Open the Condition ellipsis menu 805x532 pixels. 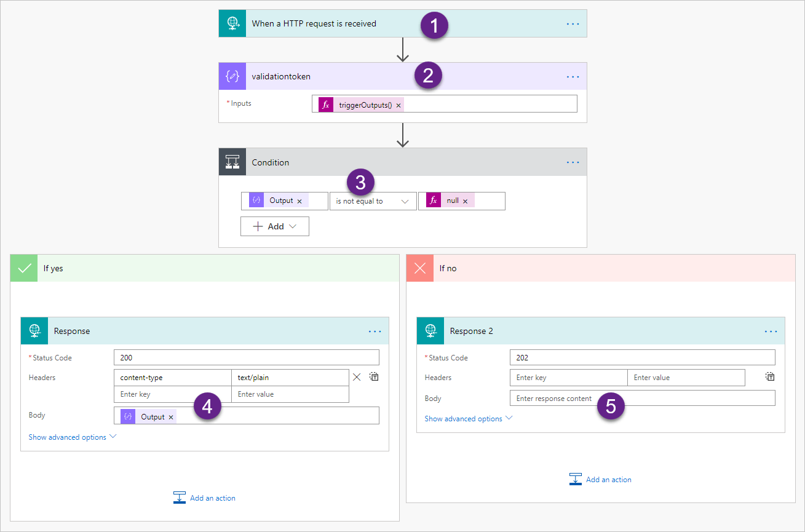tap(573, 162)
